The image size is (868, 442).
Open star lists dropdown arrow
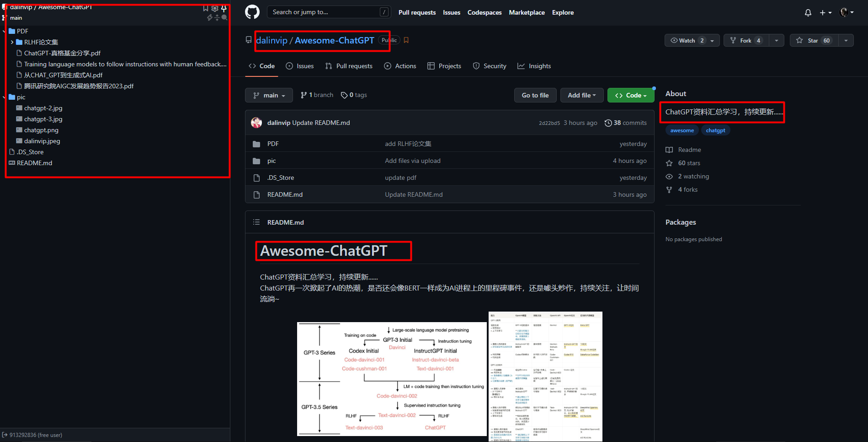846,40
